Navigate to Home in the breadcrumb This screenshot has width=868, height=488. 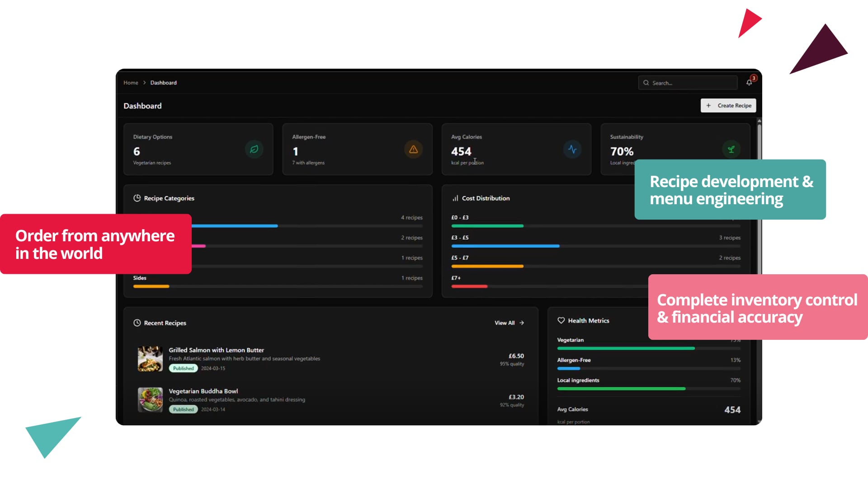pos(131,83)
